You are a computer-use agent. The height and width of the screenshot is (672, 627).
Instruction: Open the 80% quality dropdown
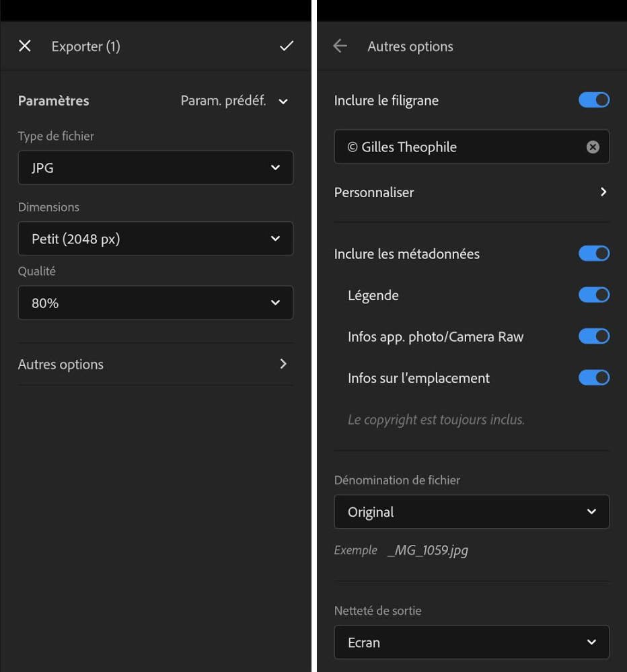(155, 303)
